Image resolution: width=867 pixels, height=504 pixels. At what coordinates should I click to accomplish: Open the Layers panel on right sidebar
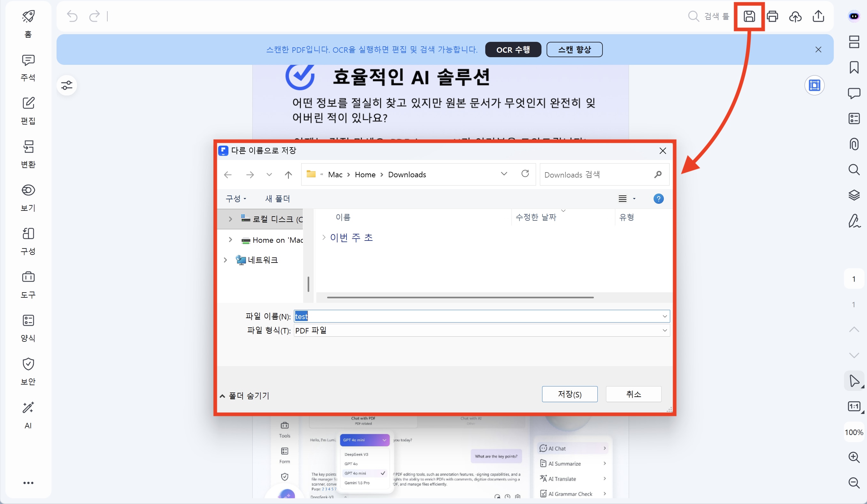854,195
